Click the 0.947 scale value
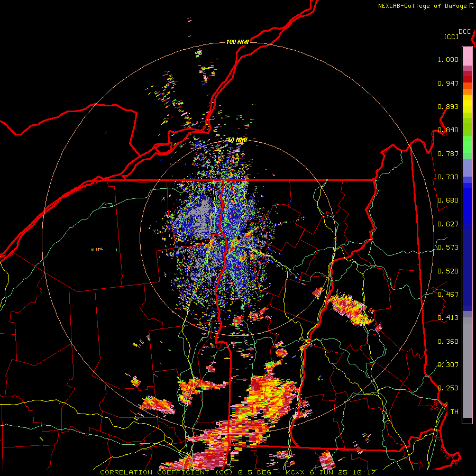This screenshot has width=476, height=476. click(x=448, y=83)
